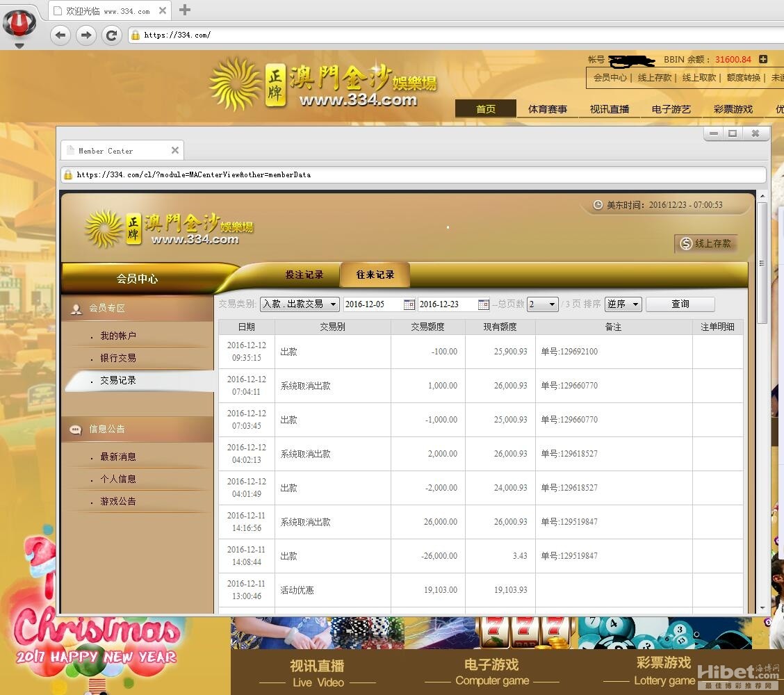The width and height of the screenshot is (784, 695).
Task: Switch to the 投注记录 tab
Action: coord(304,275)
